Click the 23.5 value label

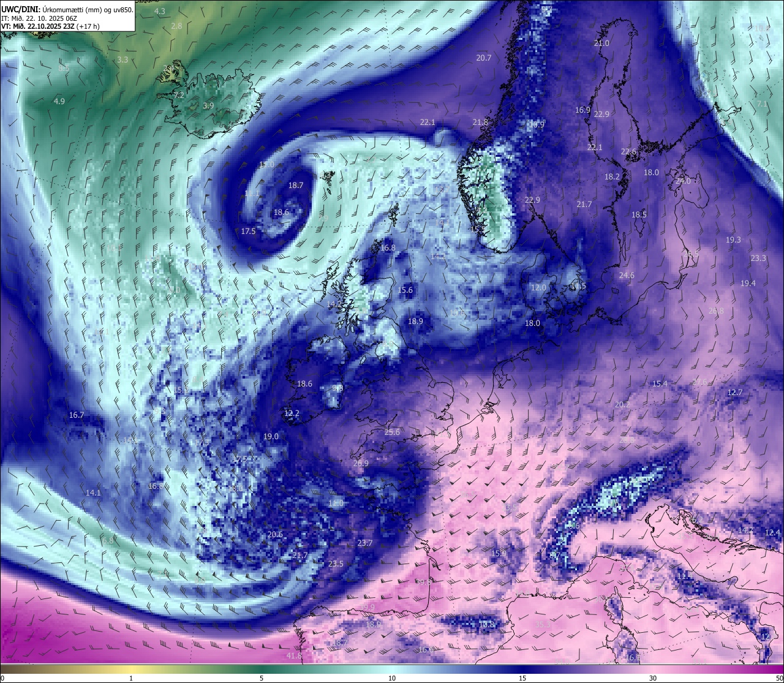[336, 564]
